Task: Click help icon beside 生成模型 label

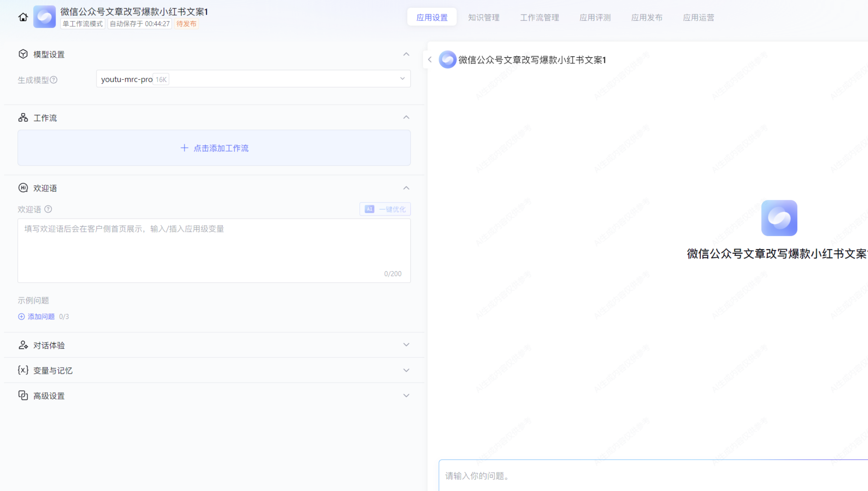Action: pos(54,80)
